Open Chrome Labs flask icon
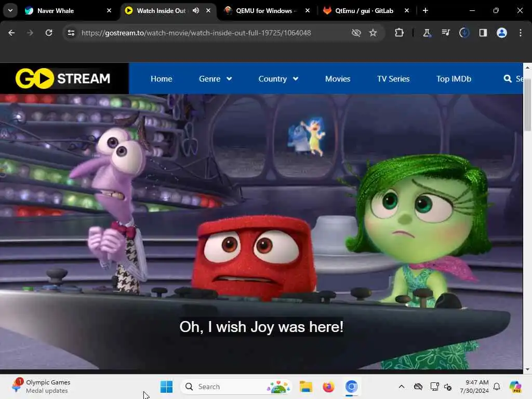 coord(427,33)
